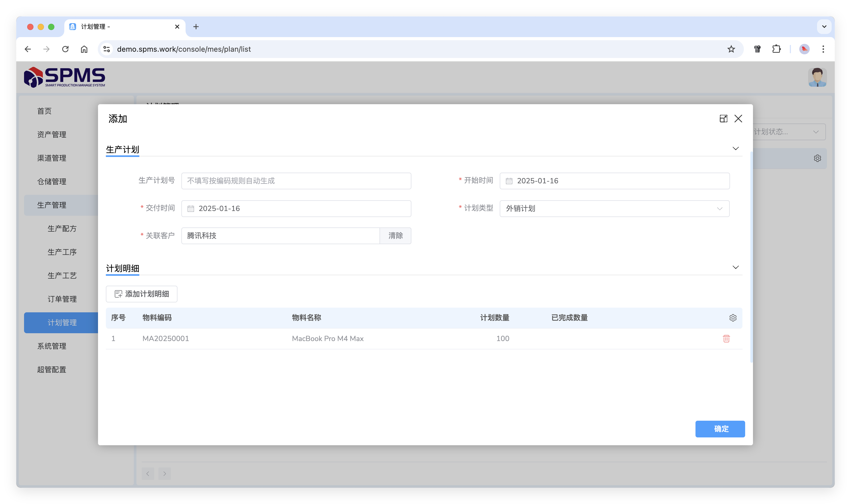Open the 计划类型 dropdown
The image size is (851, 504).
[614, 209]
